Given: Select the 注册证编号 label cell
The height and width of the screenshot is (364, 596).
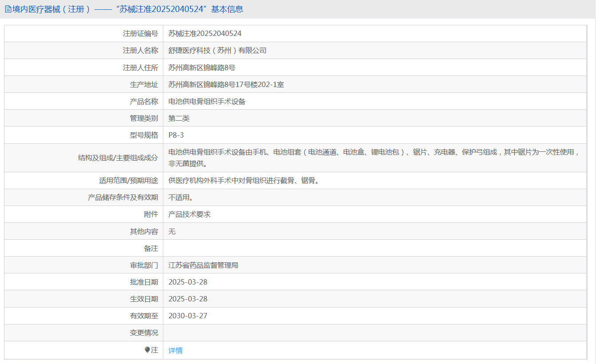Looking at the screenshot, I should (84, 33).
